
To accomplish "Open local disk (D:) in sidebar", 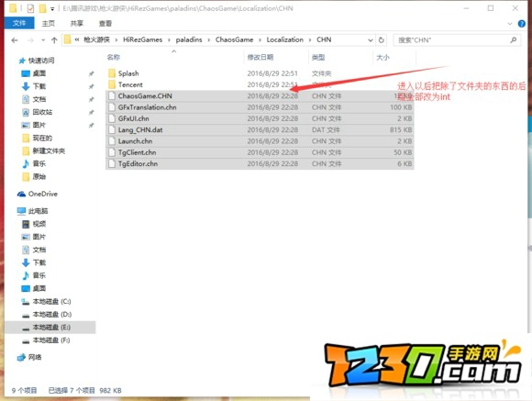I will coord(52,315).
